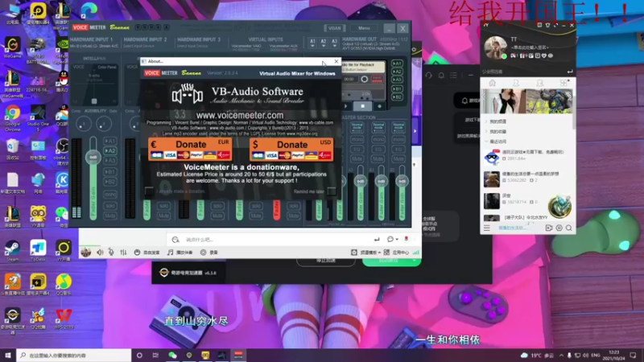644x362 pixels.
Task: Open the 频道模板 dropdown in YY
Action: (x=366, y=253)
